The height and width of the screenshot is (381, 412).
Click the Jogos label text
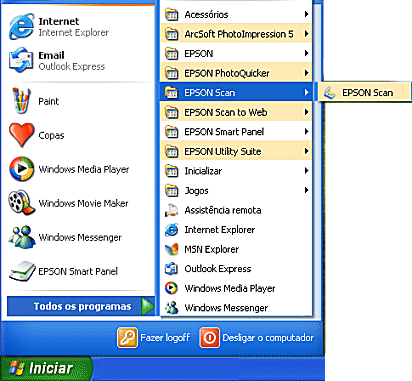(x=197, y=191)
